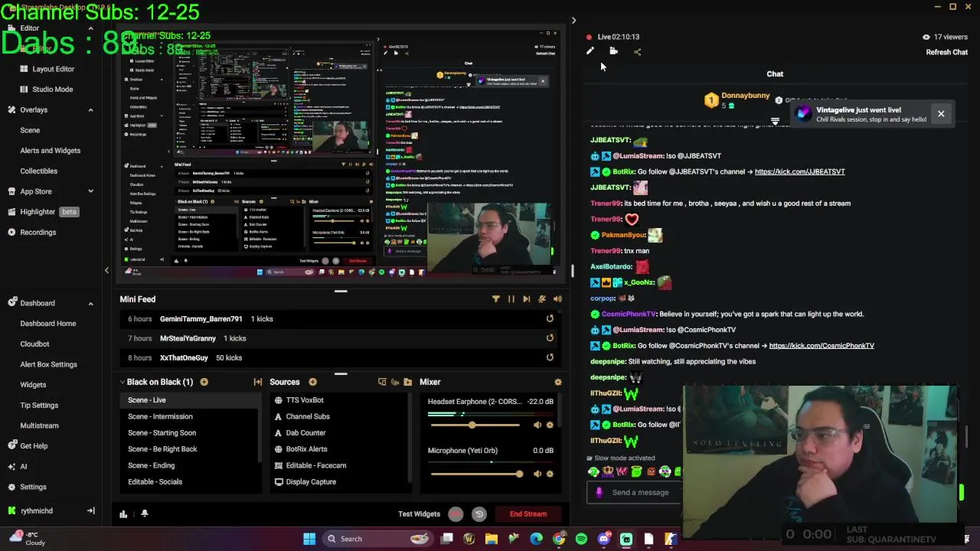Replay the MrStealYaGranny alert
Viewport: 980px width, 551px height.
coord(550,338)
